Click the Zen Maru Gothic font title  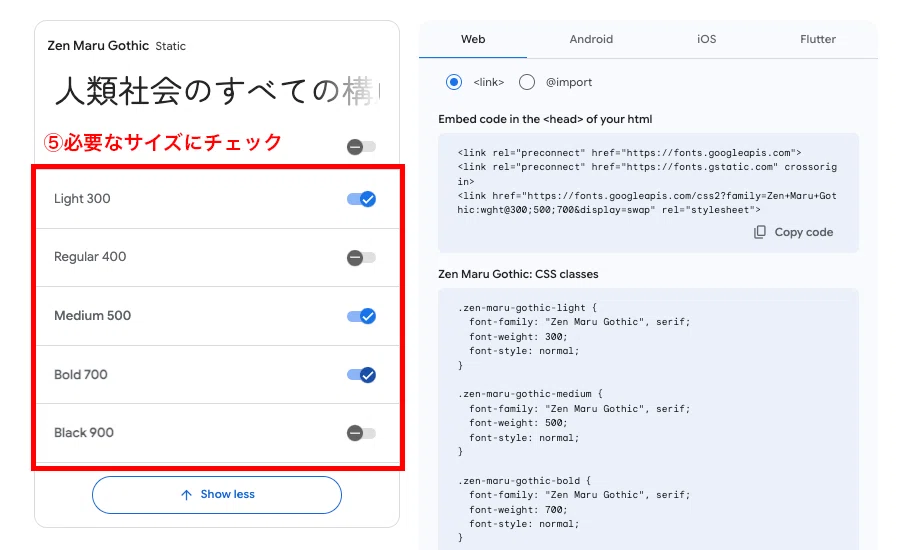click(x=98, y=45)
